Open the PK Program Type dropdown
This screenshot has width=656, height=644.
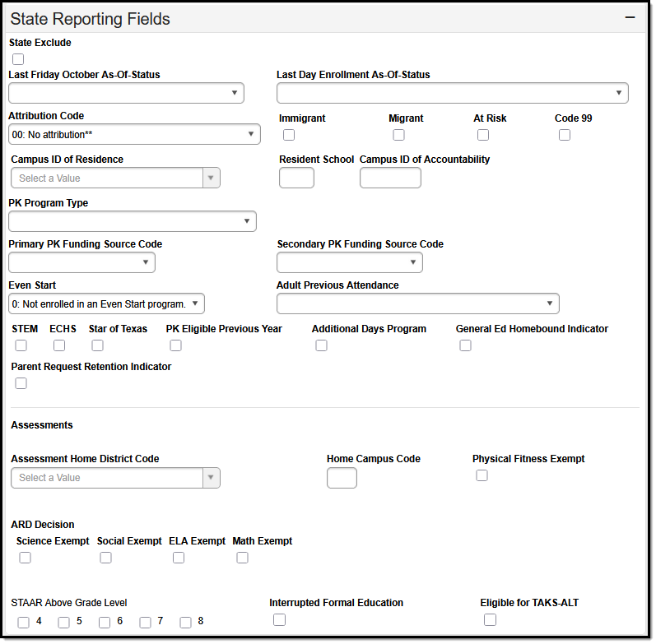click(x=133, y=221)
